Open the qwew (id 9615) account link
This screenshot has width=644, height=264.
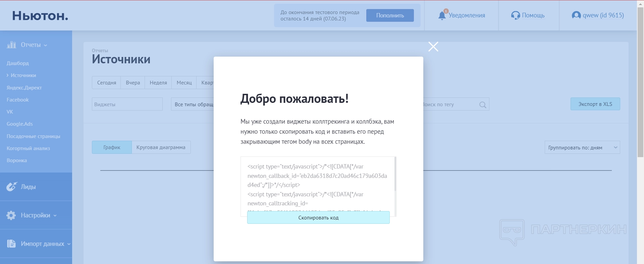point(603,15)
